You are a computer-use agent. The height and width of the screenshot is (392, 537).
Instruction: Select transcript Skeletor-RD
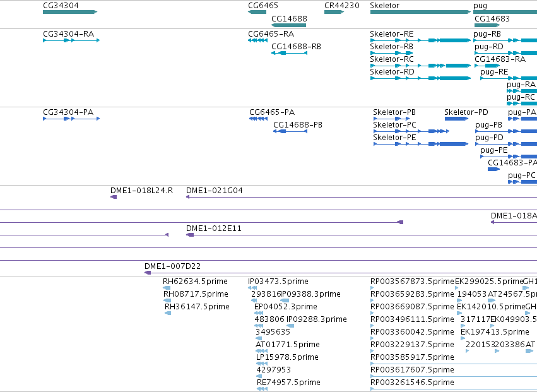point(420,78)
